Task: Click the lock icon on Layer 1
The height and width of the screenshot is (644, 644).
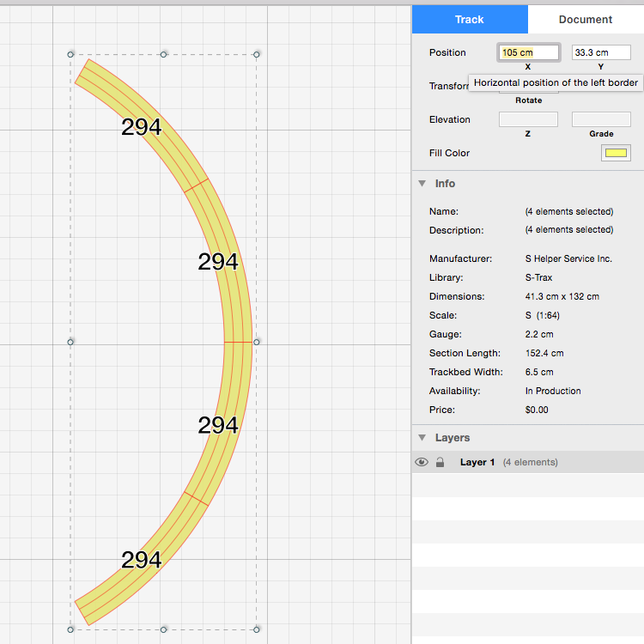Action: point(440,462)
